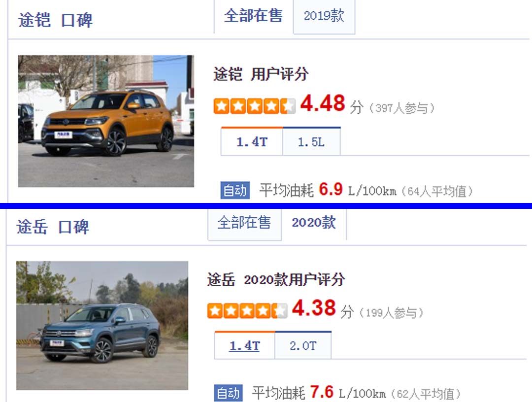
Task: Switch to the 2019款 tab
Action: [x=324, y=16]
